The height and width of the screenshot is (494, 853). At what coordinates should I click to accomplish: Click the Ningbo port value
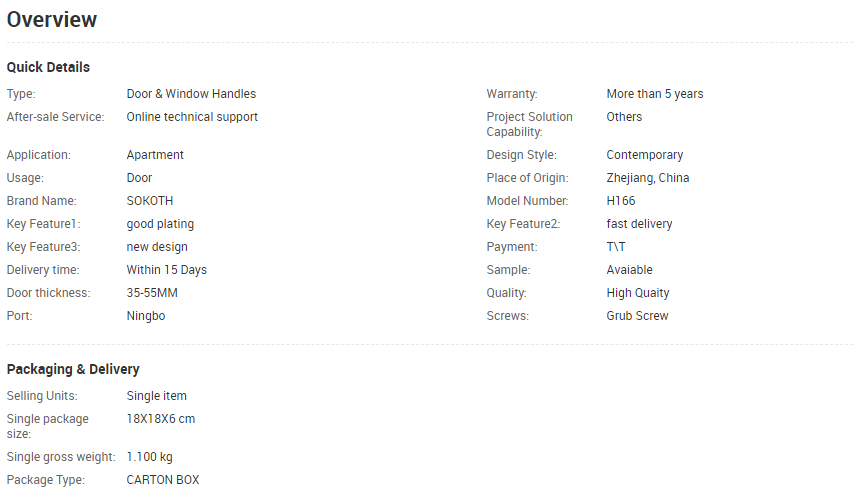click(146, 316)
